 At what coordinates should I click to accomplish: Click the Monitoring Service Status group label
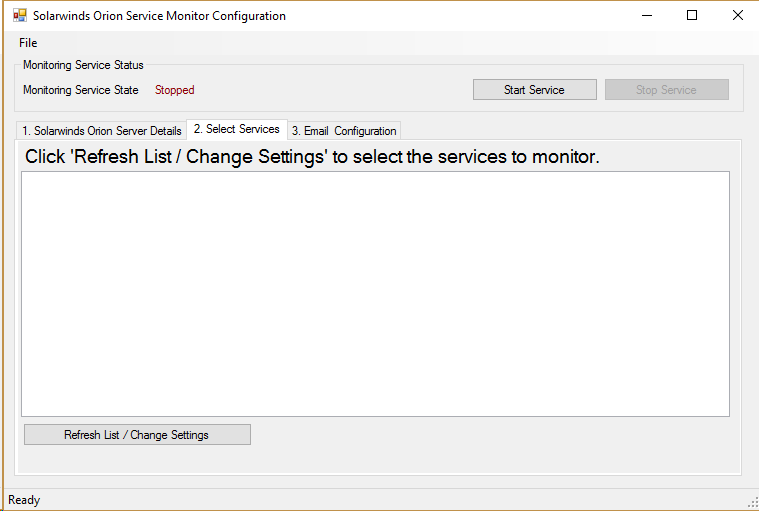(83, 65)
